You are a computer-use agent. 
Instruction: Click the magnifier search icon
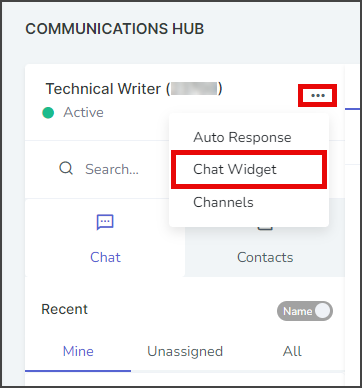point(66,169)
